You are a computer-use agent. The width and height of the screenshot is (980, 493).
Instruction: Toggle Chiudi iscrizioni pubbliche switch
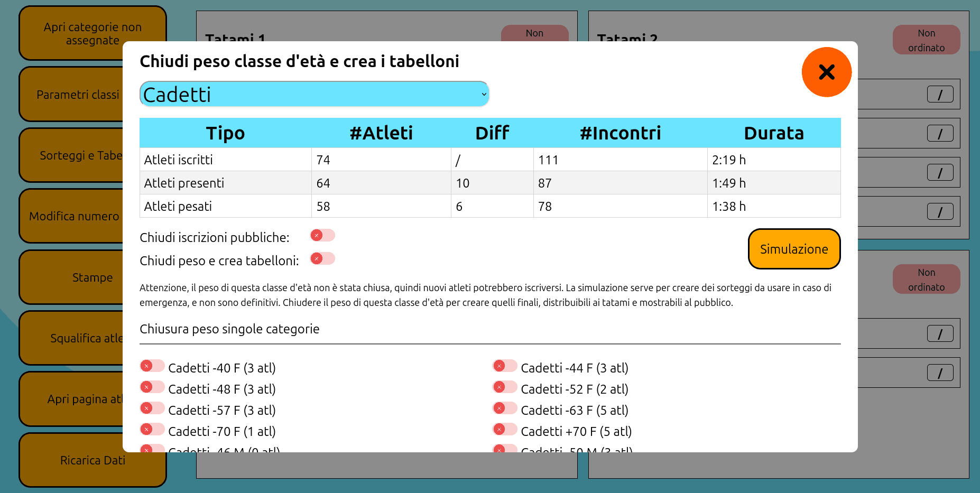(322, 236)
